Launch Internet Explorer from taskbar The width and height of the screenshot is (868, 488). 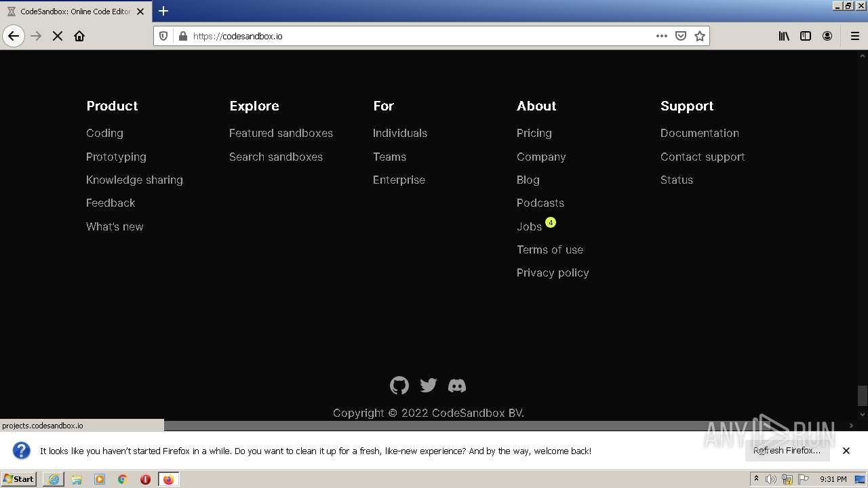[54, 479]
